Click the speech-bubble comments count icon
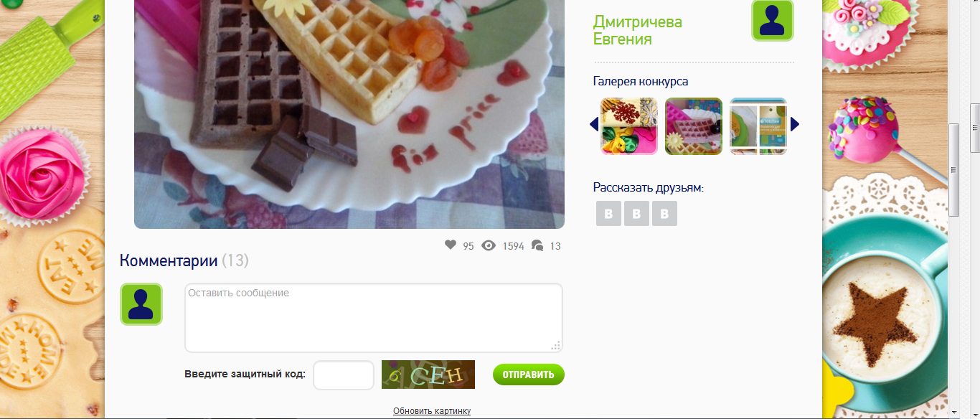This screenshot has width=980, height=419. tap(537, 245)
